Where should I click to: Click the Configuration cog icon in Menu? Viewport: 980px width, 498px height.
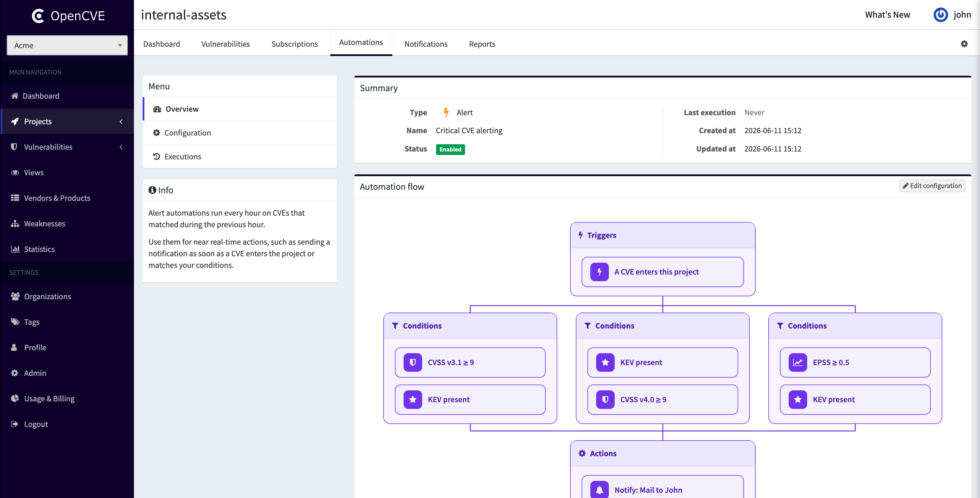coord(156,133)
